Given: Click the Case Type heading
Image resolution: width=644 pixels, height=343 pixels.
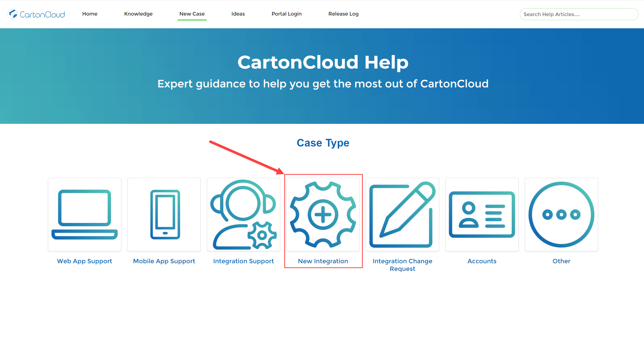Looking at the screenshot, I should click(x=323, y=143).
